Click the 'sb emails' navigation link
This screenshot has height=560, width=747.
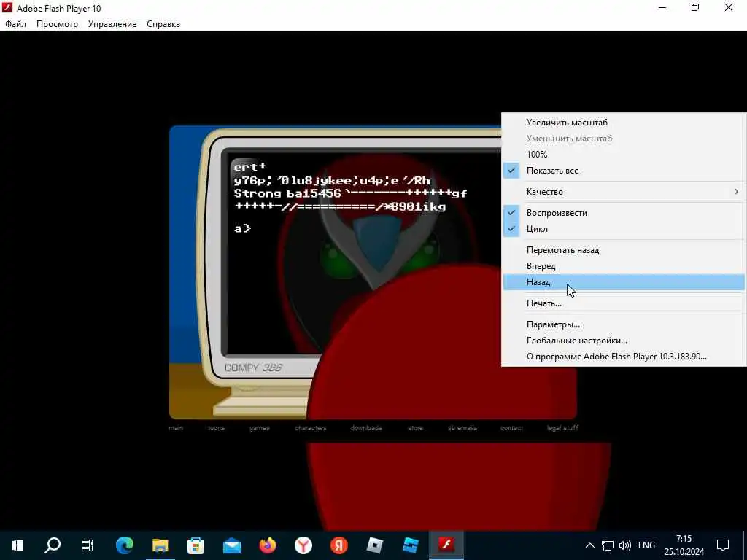pos(462,427)
